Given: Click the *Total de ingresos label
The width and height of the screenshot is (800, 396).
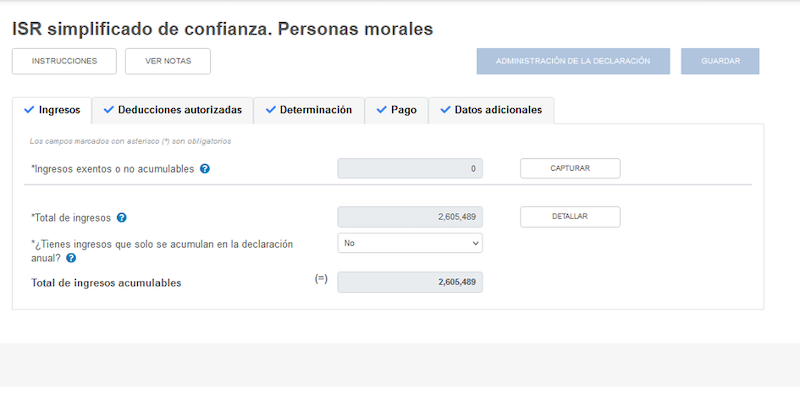Looking at the screenshot, I should pyautogui.click(x=71, y=218).
